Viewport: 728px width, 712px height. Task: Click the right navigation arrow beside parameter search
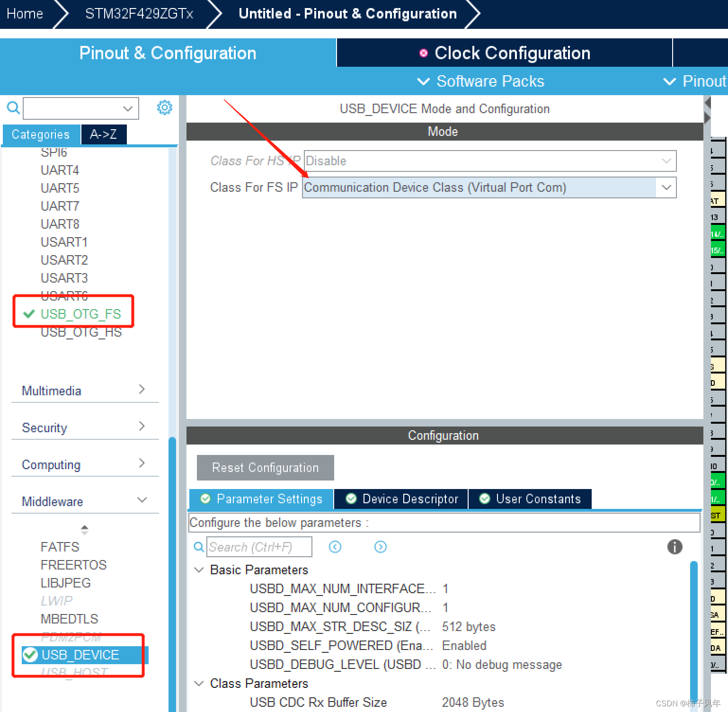coord(381,547)
